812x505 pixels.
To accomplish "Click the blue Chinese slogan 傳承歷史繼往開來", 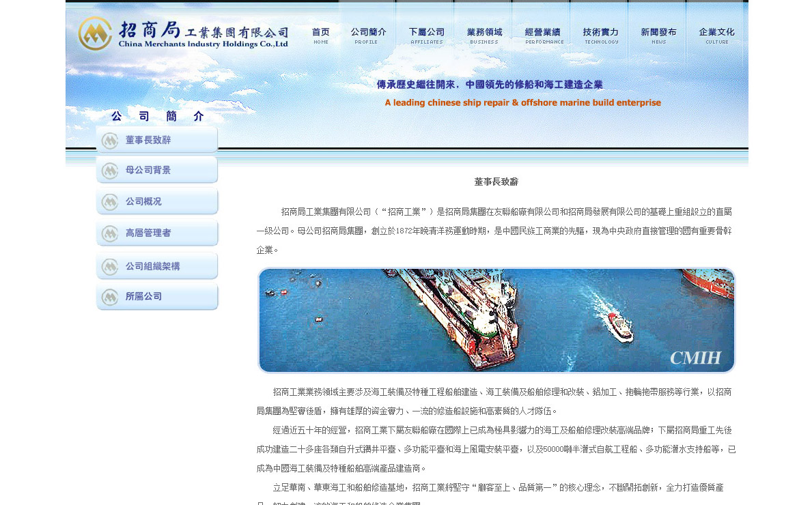I will [490, 85].
